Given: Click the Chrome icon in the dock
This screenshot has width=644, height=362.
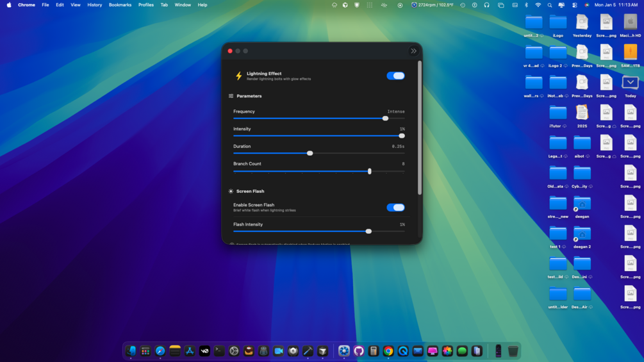Looking at the screenshot, I should pyautogui.click(x=388, y=351).
